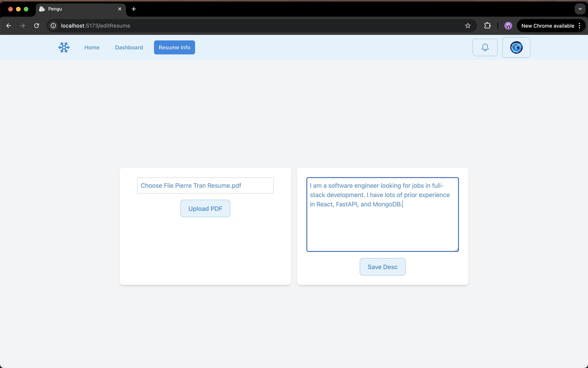
Task: Select the Resume Info tab
Action: click(174, 47)
